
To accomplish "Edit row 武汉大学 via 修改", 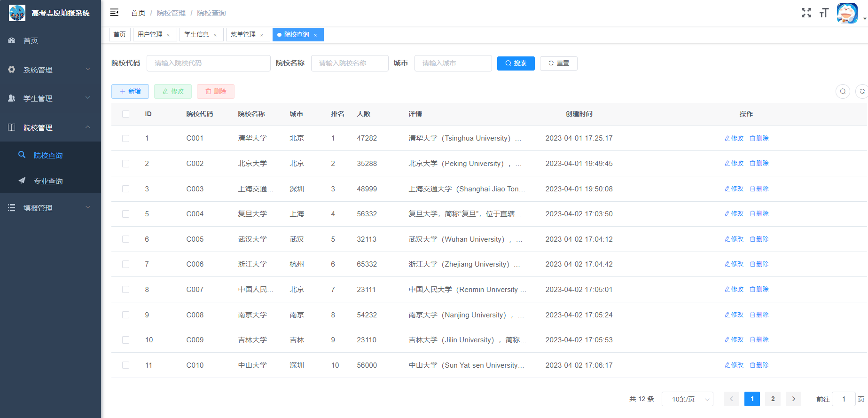I will [x=734, y=239].
